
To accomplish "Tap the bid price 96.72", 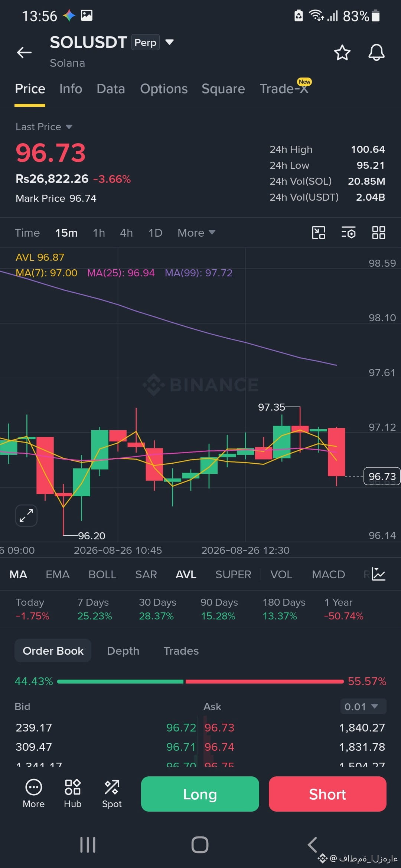I will (181, 727).
